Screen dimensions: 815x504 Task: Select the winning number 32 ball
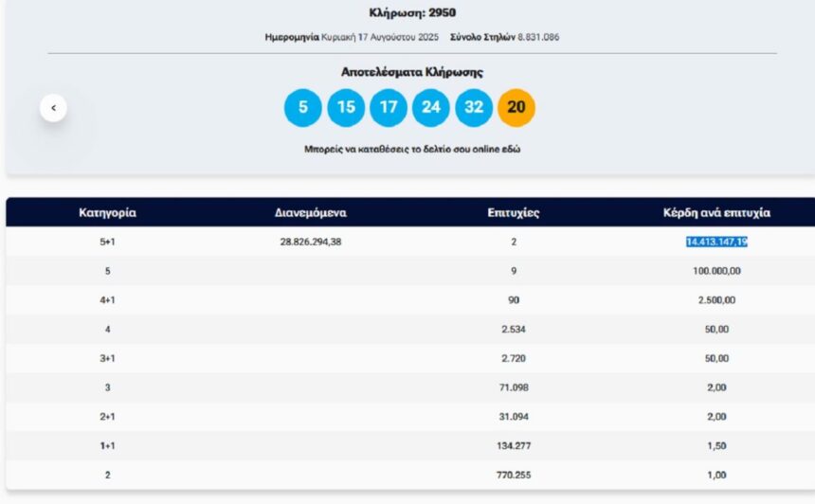coord(474,107)
